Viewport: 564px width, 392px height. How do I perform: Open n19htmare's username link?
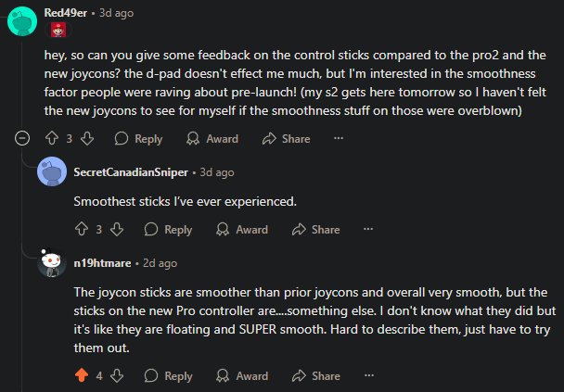coord(102,263)
